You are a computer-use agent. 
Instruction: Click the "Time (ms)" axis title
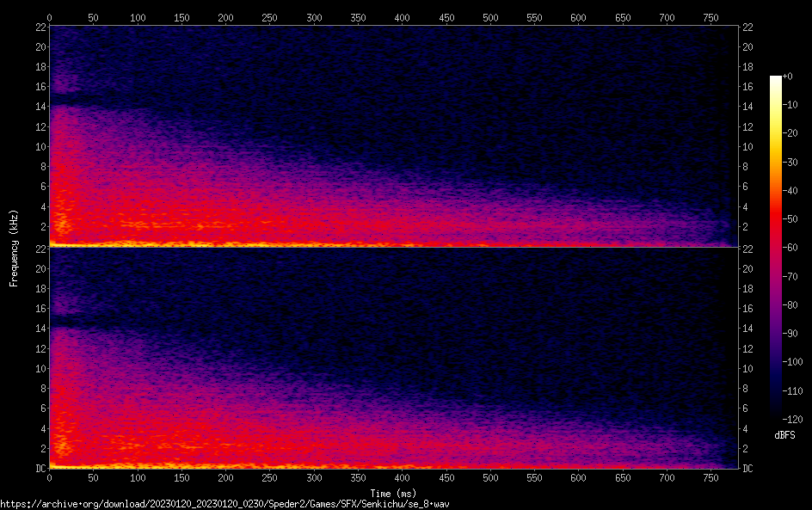coord(396,493)
